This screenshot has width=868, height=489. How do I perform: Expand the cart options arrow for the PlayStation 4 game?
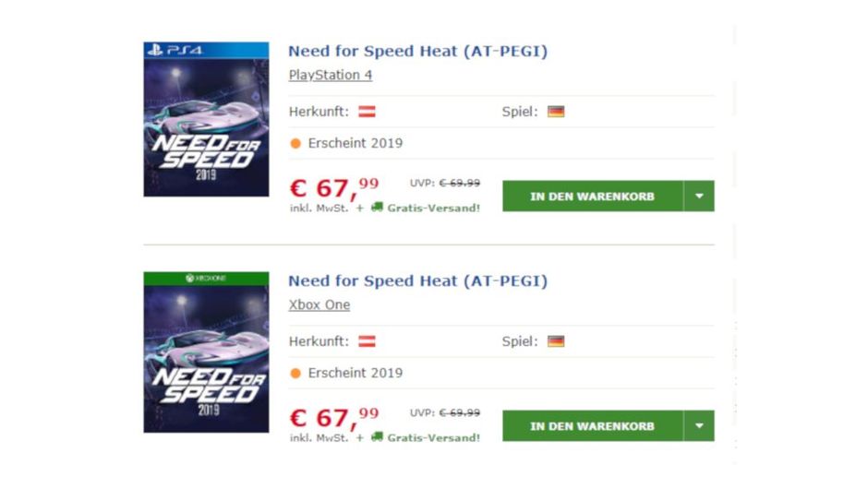click(699, 197)
